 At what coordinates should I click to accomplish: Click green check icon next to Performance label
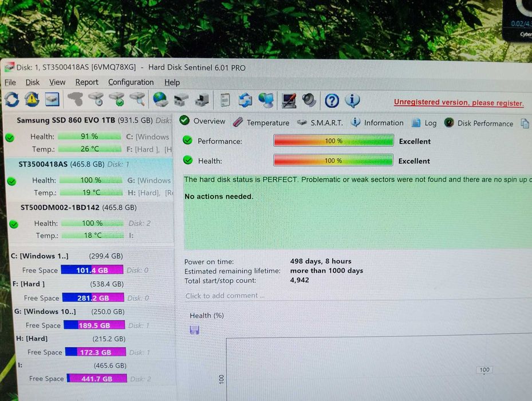point(187,140)
